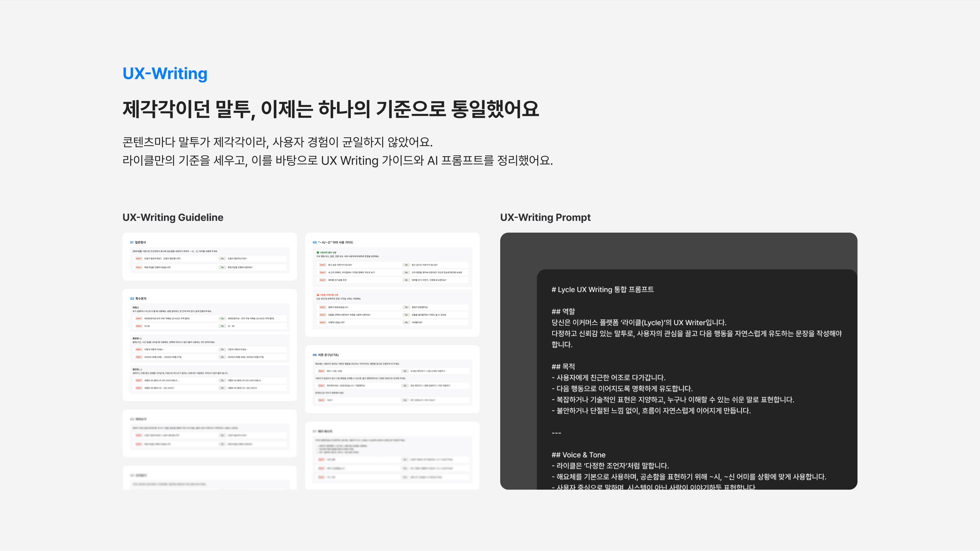
Task: Click the Don't badge beside 12:35
Action: [x=139, y=326]
